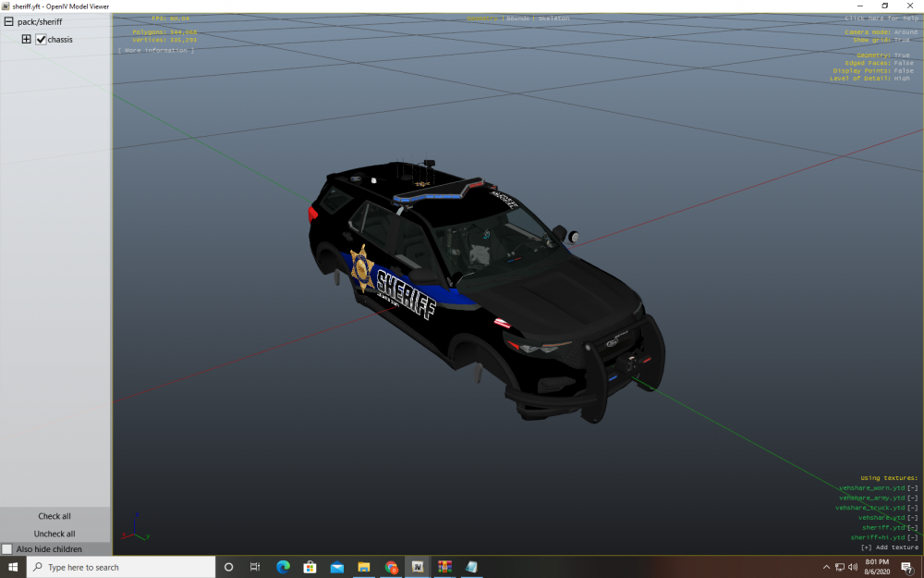Viewport: 924px width, 578px height.
Task: Click the FPS readout
Action: [170, 18]
